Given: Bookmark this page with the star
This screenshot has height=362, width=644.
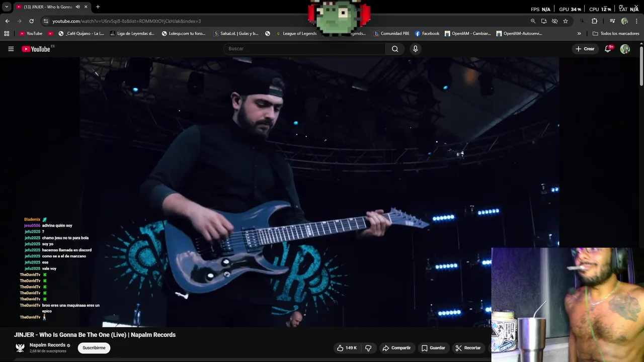Looking at the screenshot, I should pyautogui.click(x=566, y=21).
